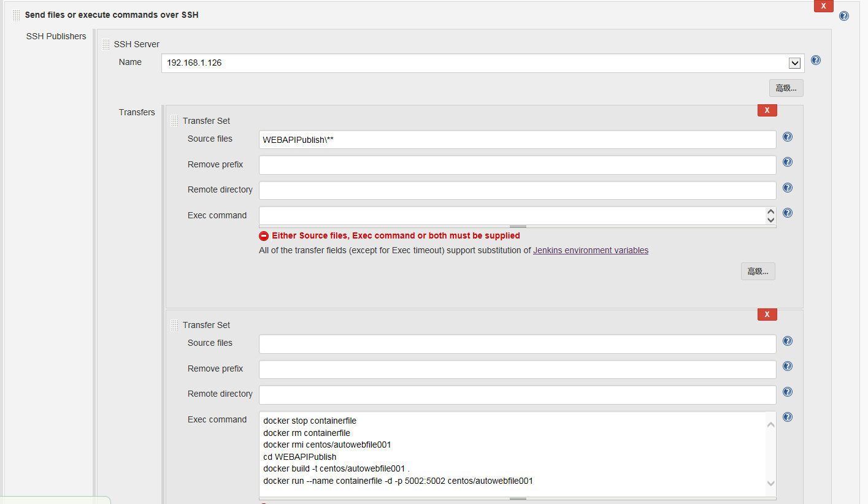The height and width of the screenshot is (504, 868).
Task: Click the WEBAPIPublish Source files field
Action: point(517,140)
